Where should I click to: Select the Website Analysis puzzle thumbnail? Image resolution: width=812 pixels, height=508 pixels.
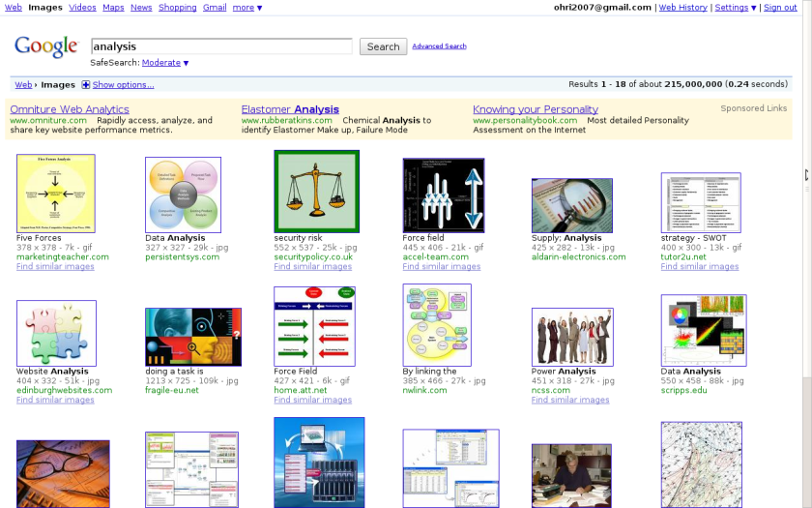pyautogui.click(x=56, y=333)
